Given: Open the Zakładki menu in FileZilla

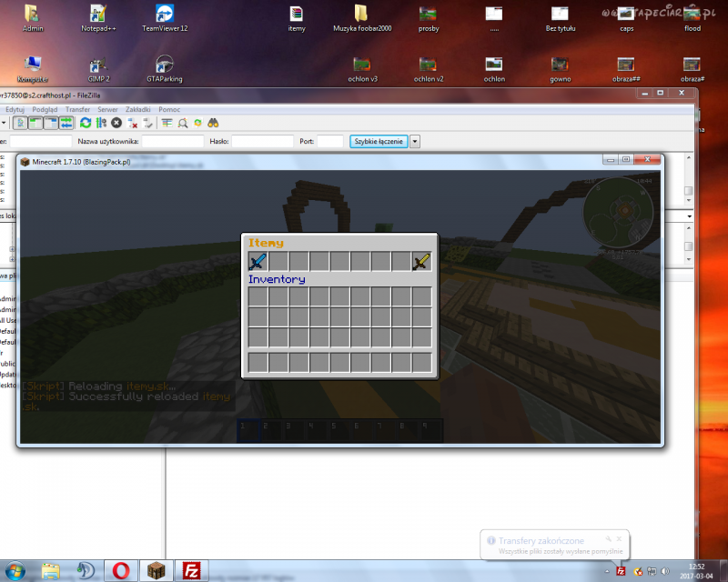Looking at the screenshot, I should click(138, 109).
